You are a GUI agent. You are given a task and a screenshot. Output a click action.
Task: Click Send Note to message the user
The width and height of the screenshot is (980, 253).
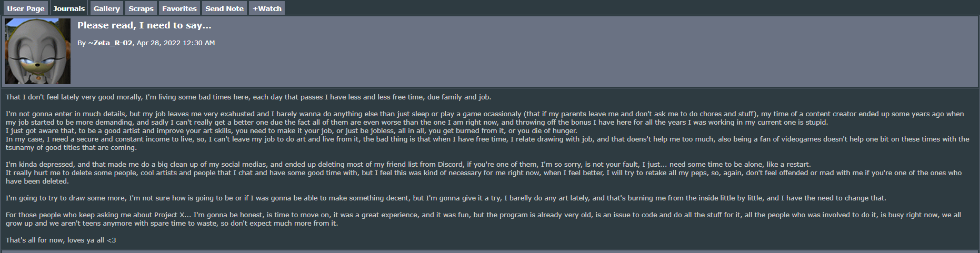point(224,8)
